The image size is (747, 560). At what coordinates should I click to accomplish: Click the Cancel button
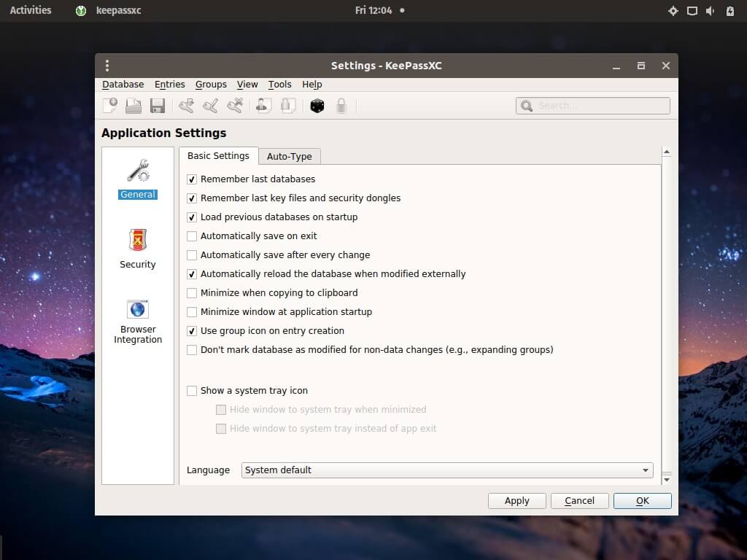coord(579,500)
